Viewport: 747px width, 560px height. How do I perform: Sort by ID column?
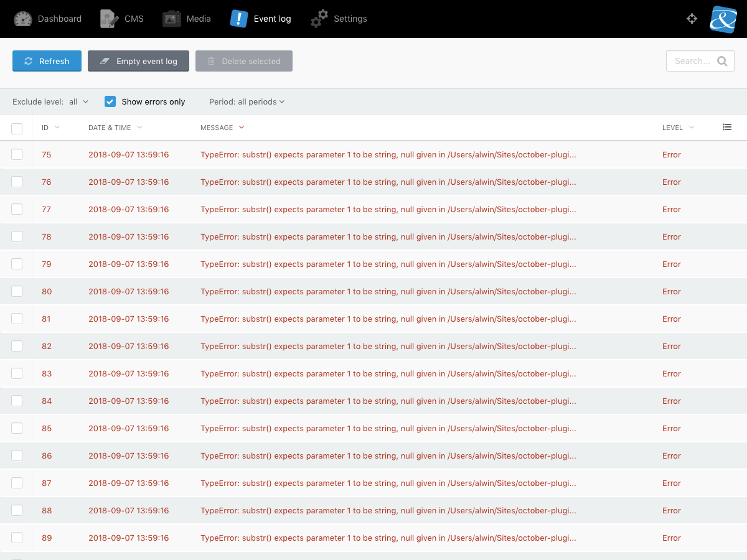50,128
